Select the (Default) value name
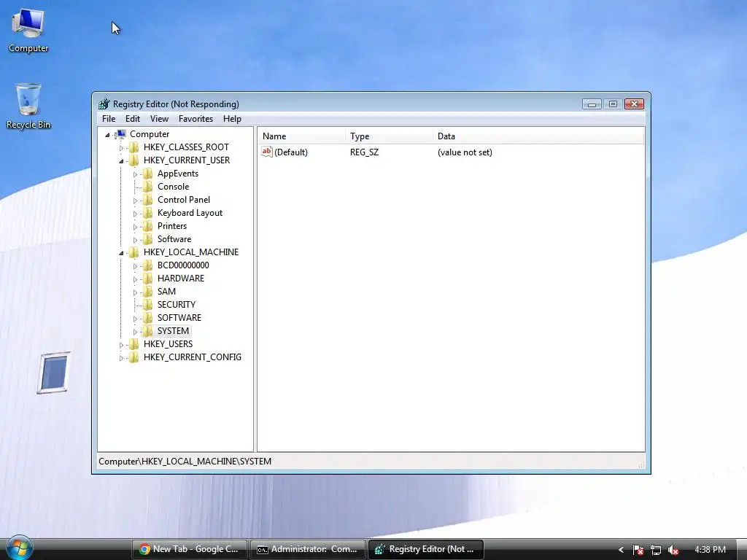Screen dimensions: 747x560 (x=291, y=152)
